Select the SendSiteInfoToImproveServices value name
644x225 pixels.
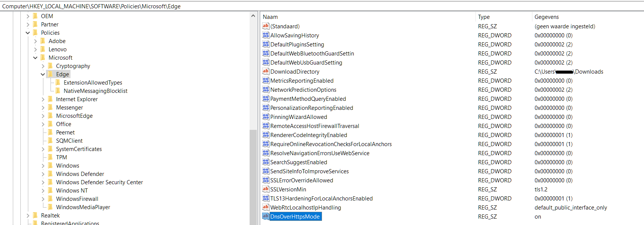310,171
